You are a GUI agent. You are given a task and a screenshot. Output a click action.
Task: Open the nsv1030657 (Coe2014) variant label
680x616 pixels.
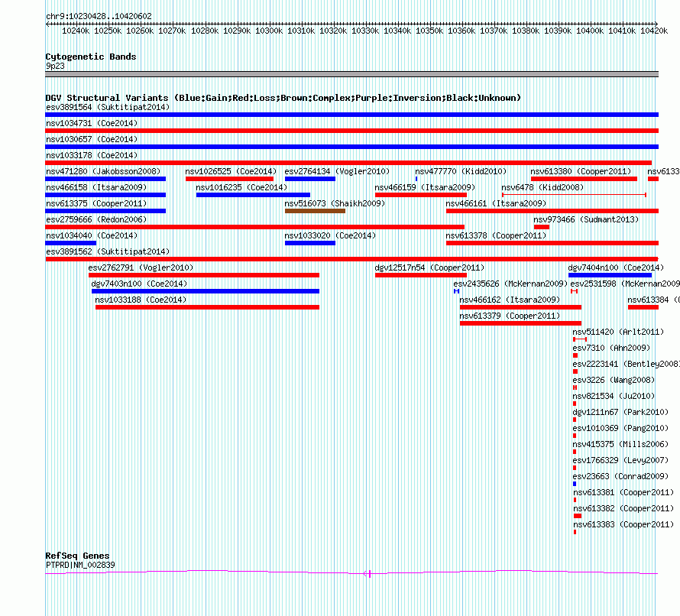[x=92, y=139]
